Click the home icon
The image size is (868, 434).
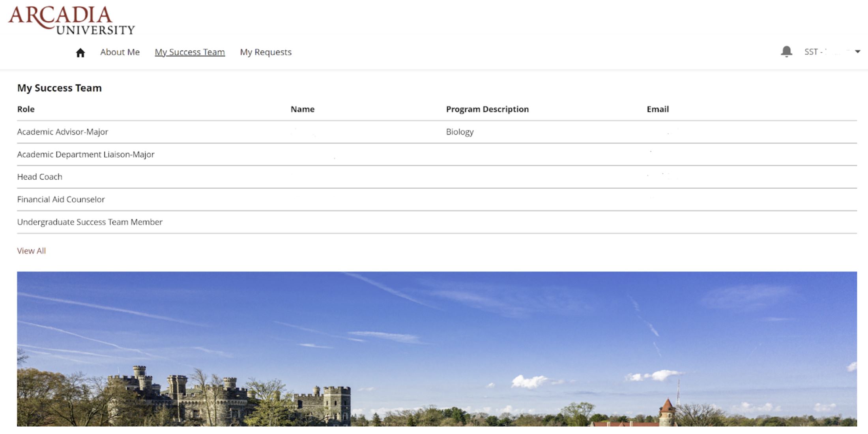[x=80, y=53]
